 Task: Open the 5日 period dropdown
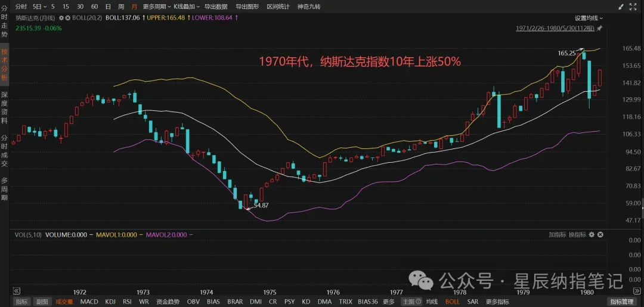39,7
